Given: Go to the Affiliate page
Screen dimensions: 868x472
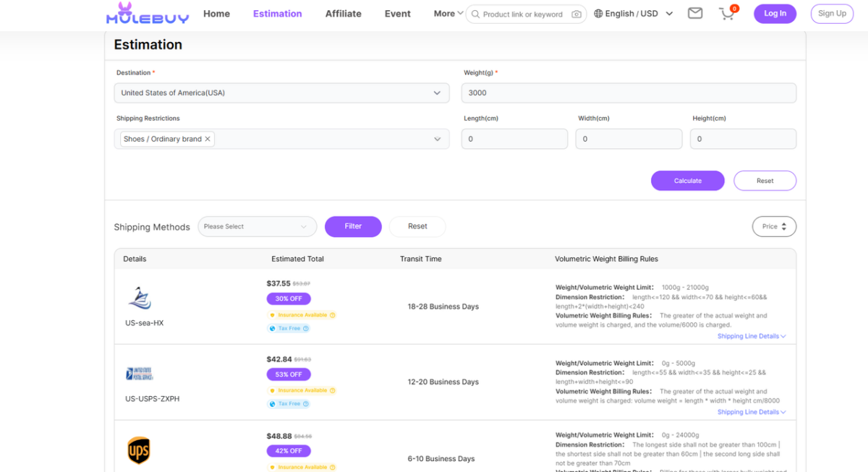Looking at the screenshot, I should pyautogui.click(x=343, y=14).
